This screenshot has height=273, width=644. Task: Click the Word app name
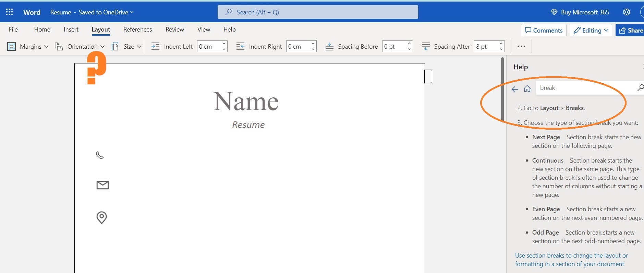(x=32, y=12)
